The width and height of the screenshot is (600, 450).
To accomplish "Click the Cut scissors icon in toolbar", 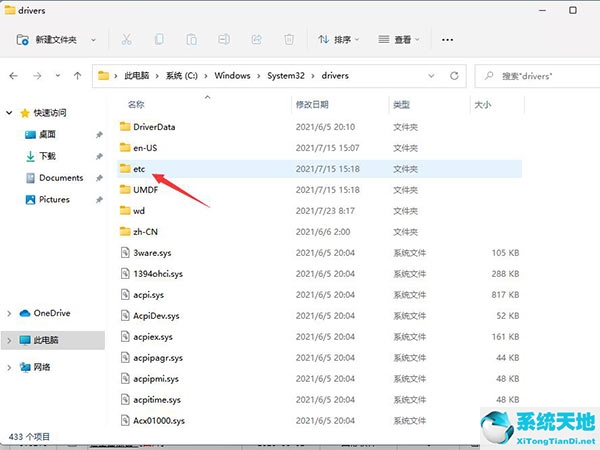I will (126, 39).
